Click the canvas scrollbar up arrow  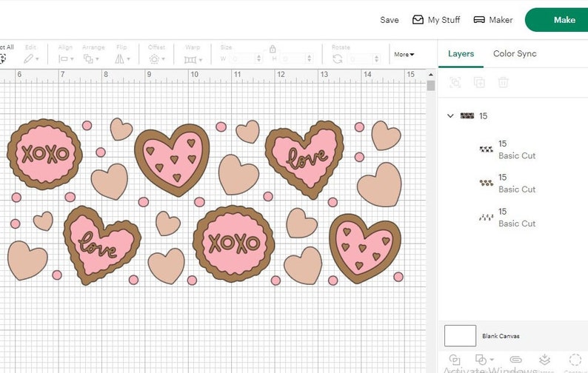pyautogui.click(x=430, y=75)
